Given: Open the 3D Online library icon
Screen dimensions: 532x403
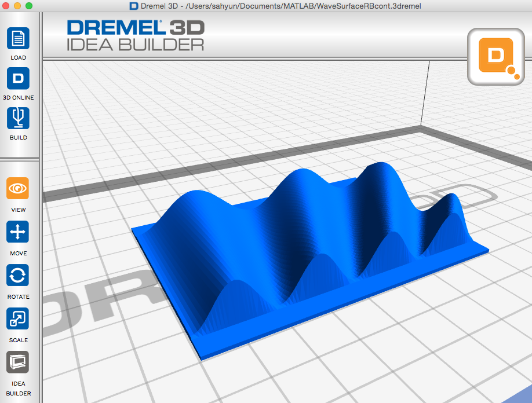Looking at the screenshot, I should click(x=18, y=78).
